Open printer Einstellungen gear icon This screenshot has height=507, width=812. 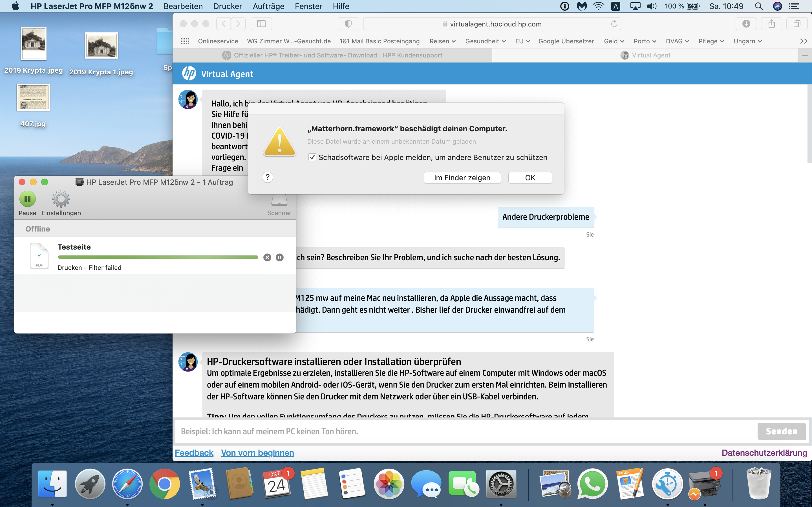61,199
